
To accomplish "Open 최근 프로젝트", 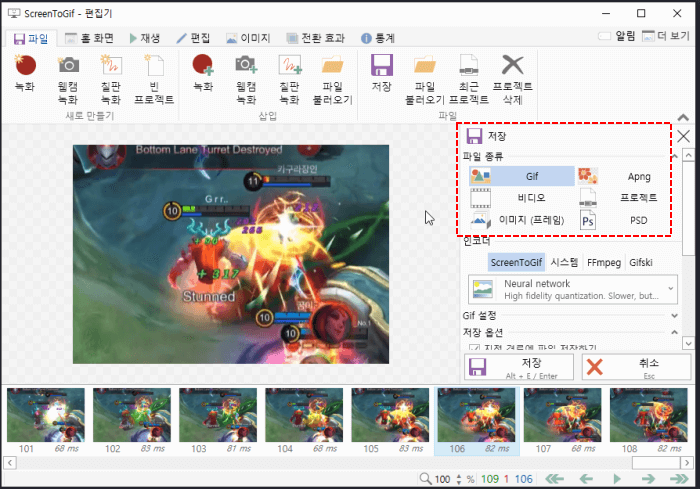I will (469, 79).
